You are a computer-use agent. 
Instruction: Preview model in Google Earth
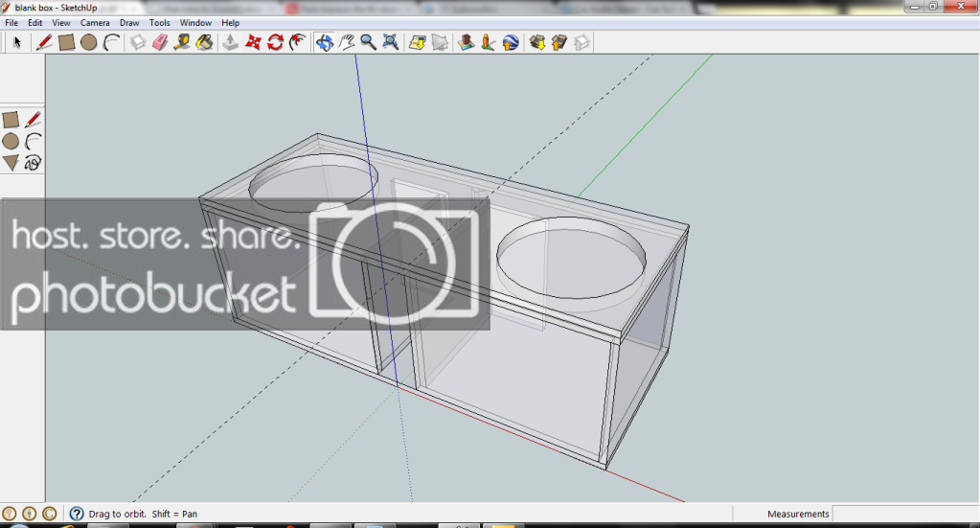(x=511, y=42)
